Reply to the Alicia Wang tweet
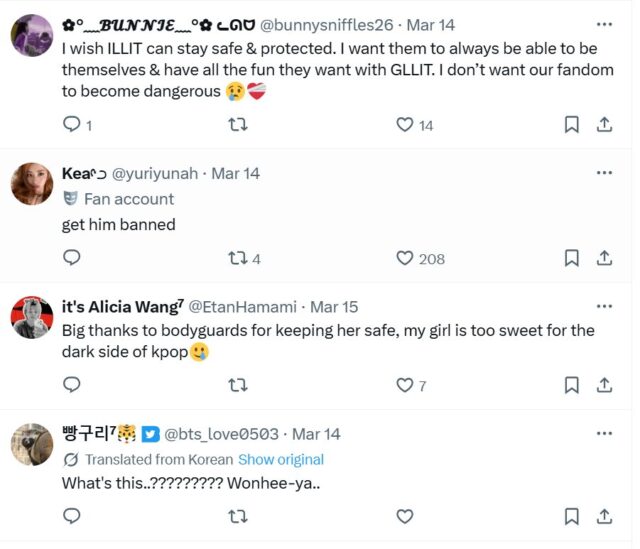Image resolution: width=640 pixels, height=549 pixels. click(x=72, y=385)
